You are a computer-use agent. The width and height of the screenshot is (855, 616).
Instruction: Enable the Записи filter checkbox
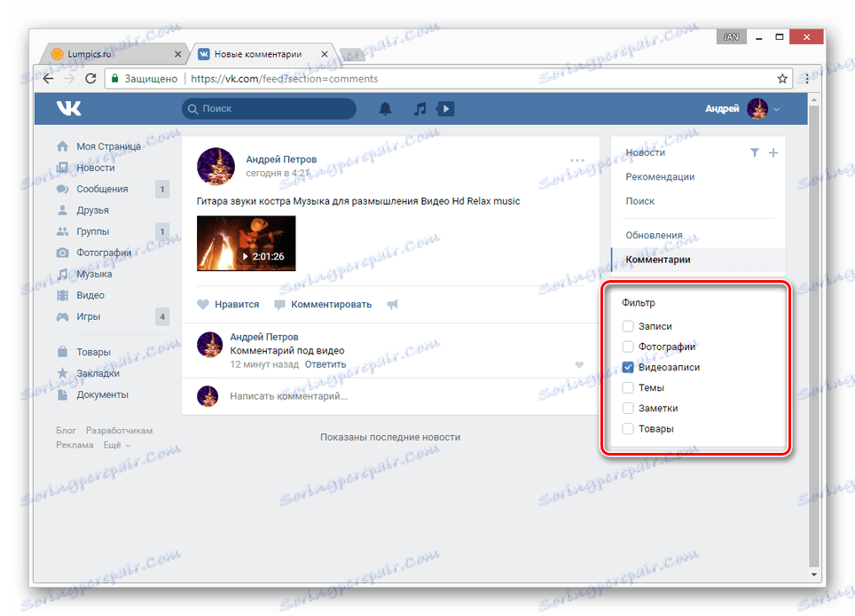point(628,326)
